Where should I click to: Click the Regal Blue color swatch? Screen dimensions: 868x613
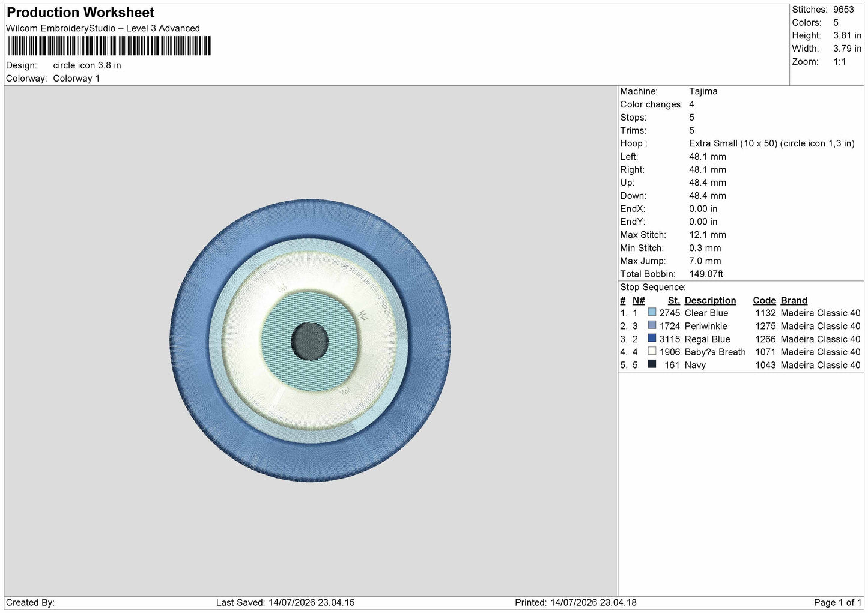tap(652, 339)
